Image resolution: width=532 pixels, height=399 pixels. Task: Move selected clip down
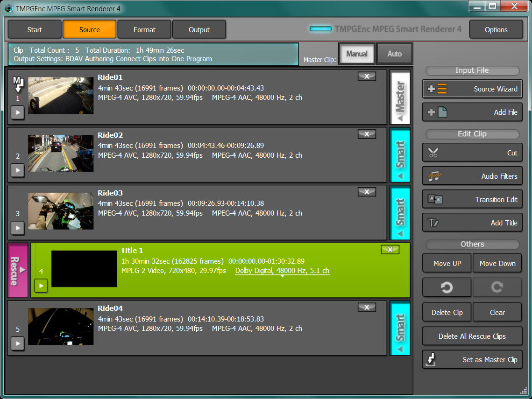(x=497, y=263)
